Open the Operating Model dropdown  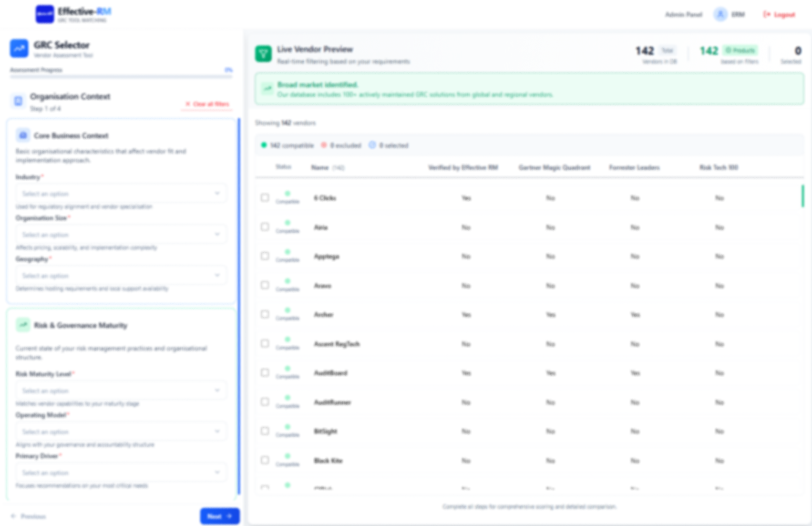pos(121,431)
